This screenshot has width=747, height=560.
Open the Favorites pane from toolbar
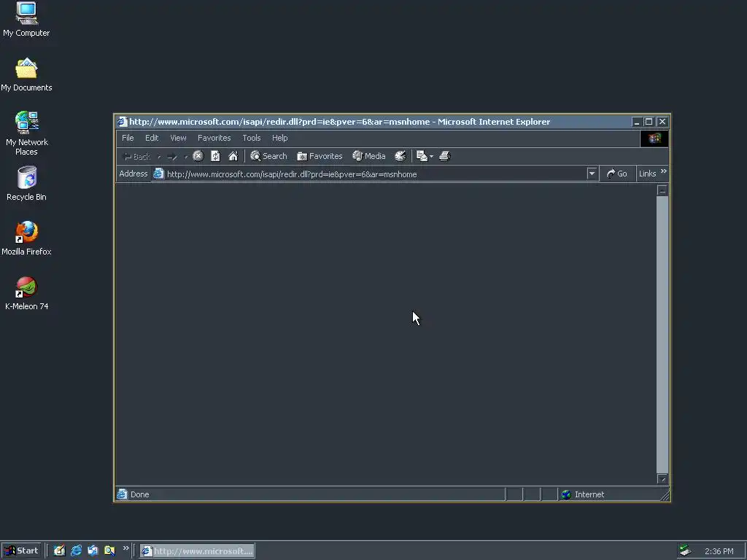pos(320,156)
